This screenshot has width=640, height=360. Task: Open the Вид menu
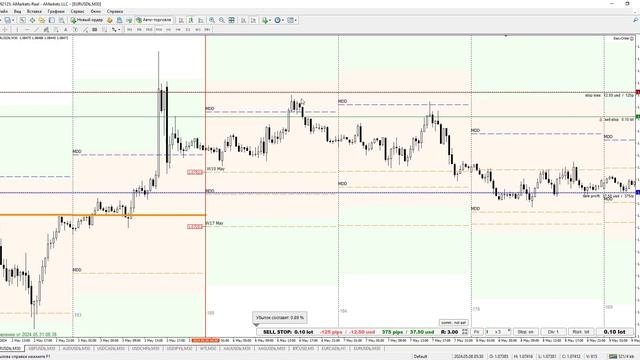(x=17, y=11)
